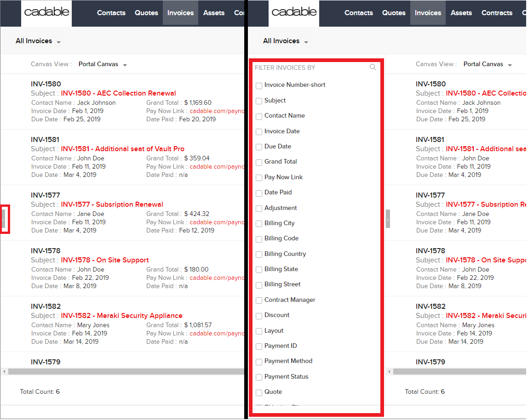Select Invoices tab in right window
The width and height of the screenshot is (528, 420).
428,13
